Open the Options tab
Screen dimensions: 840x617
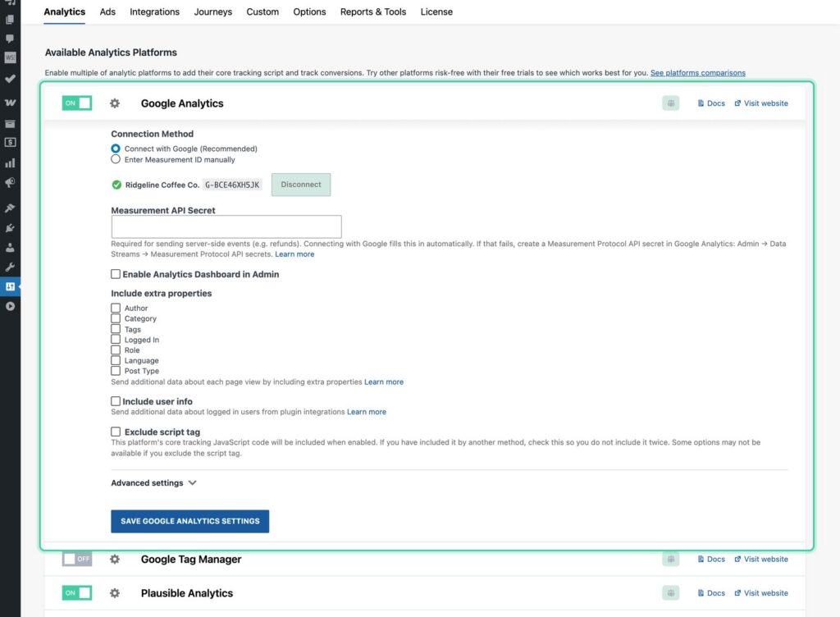tap(309, 11)
